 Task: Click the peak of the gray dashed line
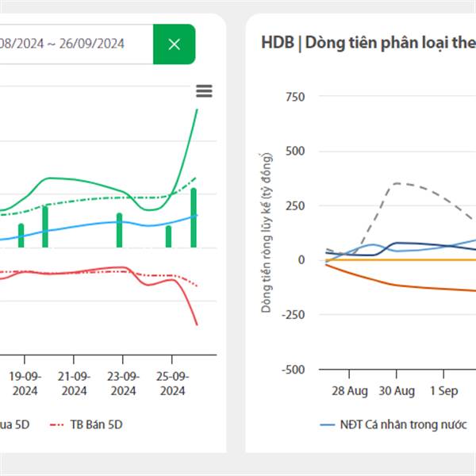pyautogui.click(x=396, y=183)
